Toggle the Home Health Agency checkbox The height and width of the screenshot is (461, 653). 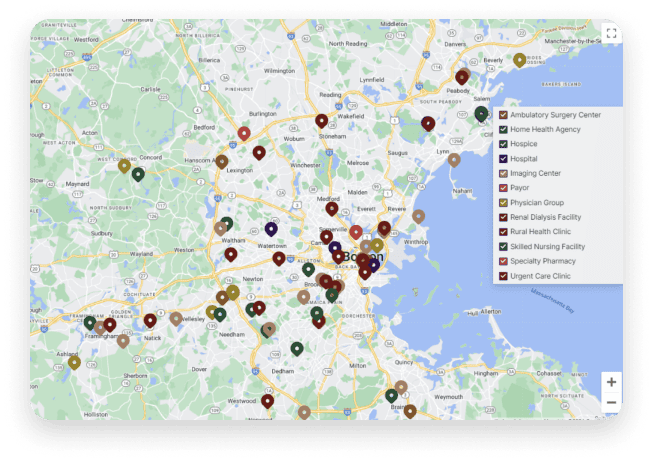pos(503,130)
